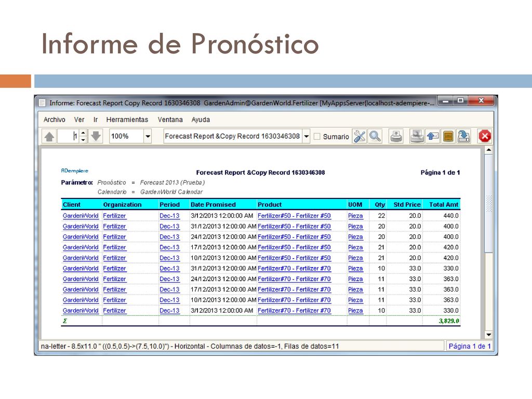Click Pieza UOM link in Qty 22 row
Image resolution: width=532 pixels, height=399 pixels.
(355, 216)
